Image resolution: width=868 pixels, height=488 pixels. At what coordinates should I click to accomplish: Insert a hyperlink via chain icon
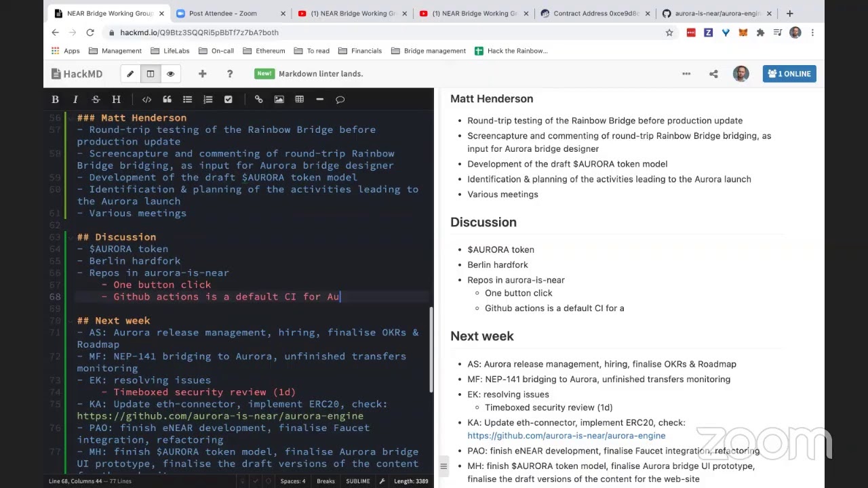[x=258, y=99]
